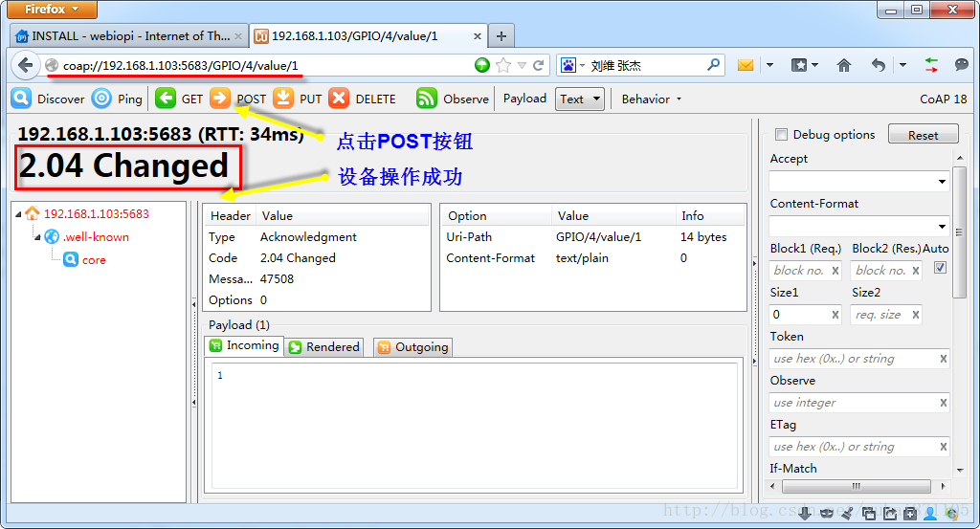
Task: Click the 192.168.1.103:5683 tree root label
Action: [97, 213]
